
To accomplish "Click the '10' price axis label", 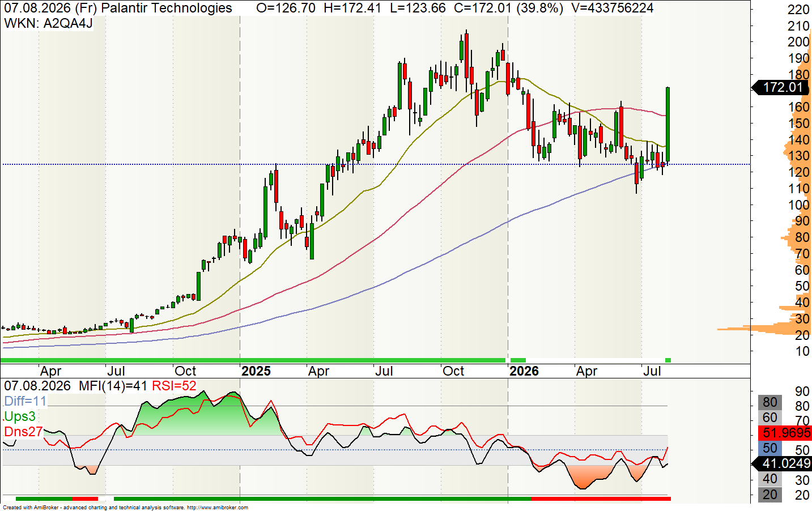I will click(802, 351).
